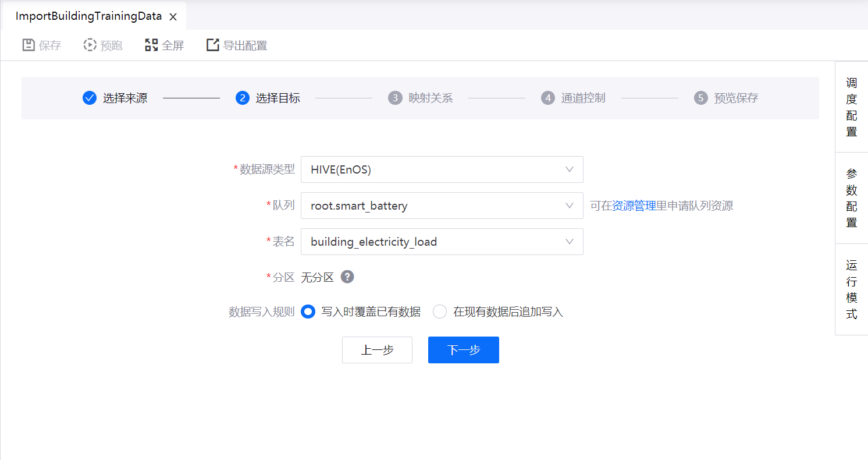Open the 调度配置 side panel
This screenshot has width=868, height=460.
852,107
